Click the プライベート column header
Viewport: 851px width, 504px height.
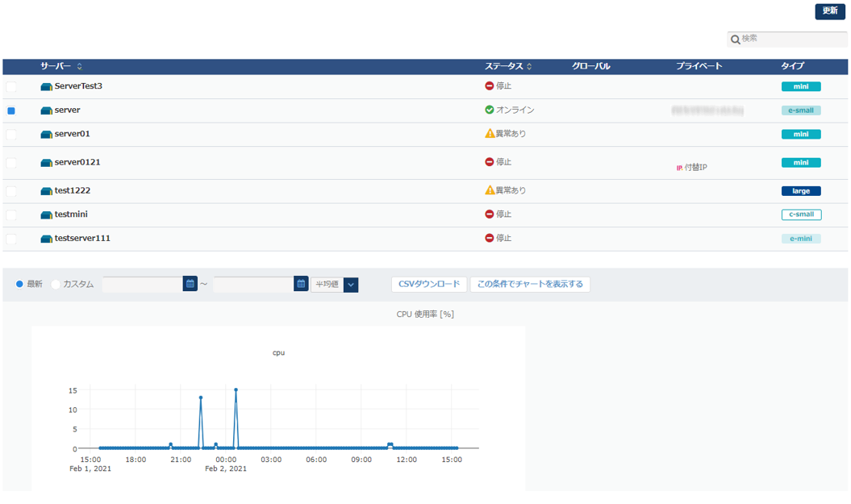pos(699,66)
